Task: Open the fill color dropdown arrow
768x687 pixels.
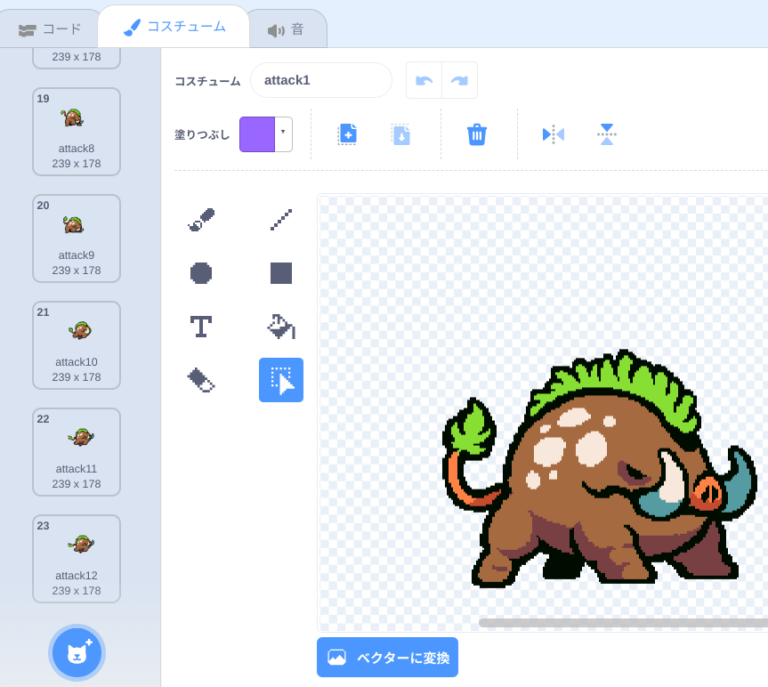Action: coord(283,132)
